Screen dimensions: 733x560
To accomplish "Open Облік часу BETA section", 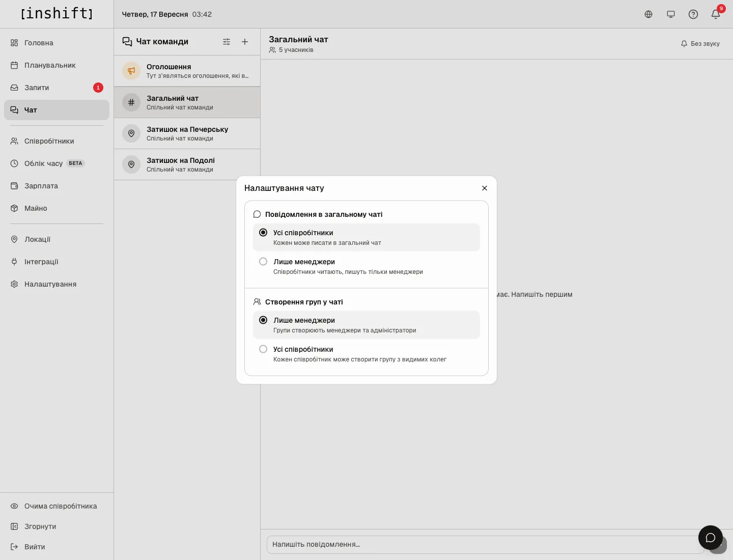I will point(57,163).
